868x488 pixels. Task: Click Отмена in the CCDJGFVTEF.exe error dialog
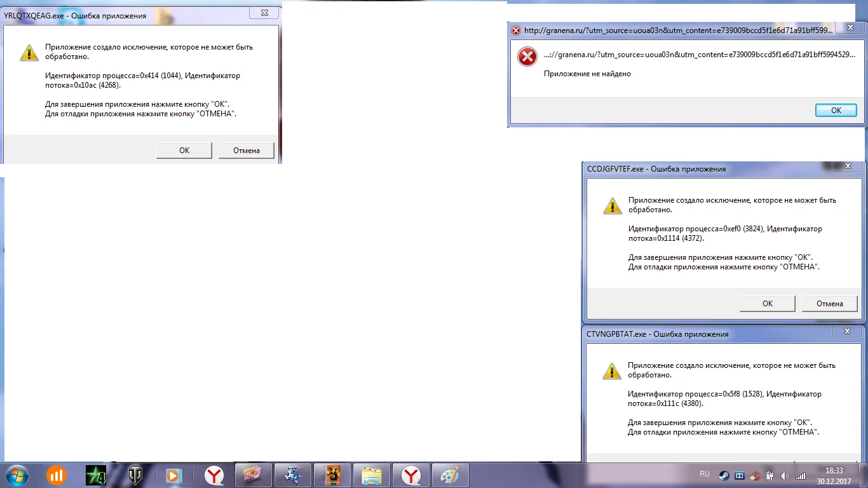[830, 304]
